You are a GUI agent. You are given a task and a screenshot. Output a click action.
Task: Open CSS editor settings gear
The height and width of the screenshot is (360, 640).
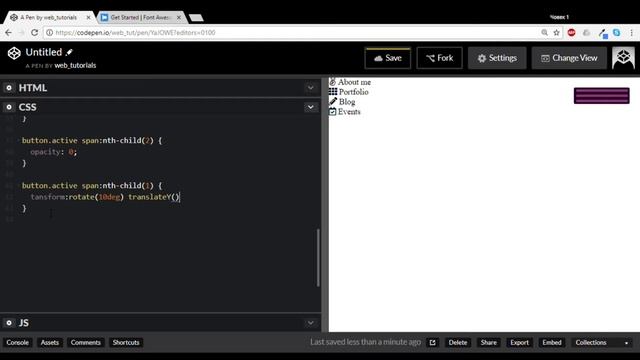[9, 107]
